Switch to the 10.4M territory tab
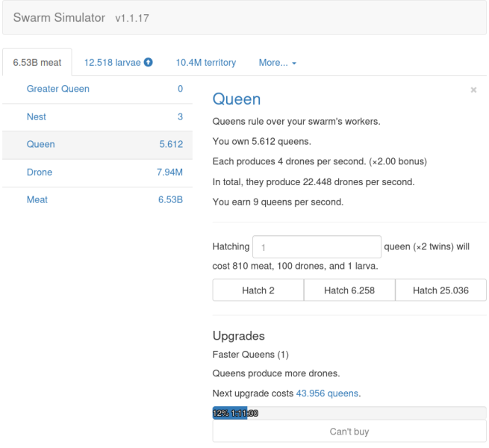Viewport: 489px width, 448px height. pyautogui.click(x=206, y=63)
